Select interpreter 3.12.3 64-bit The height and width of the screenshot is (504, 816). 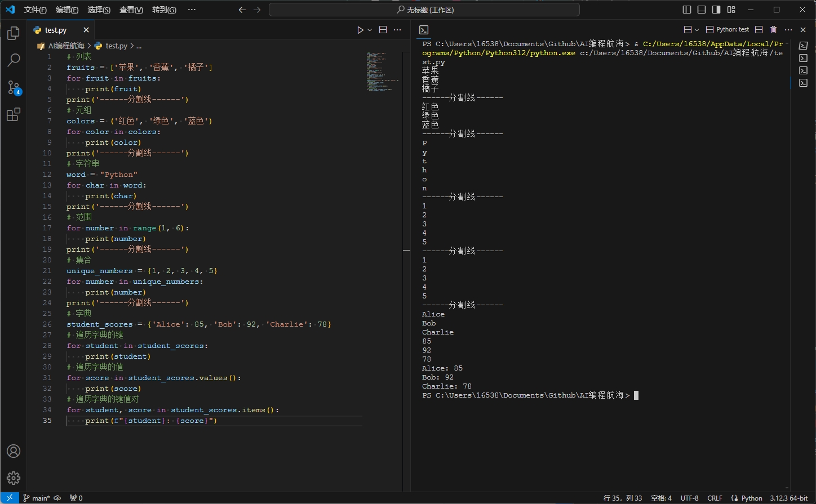coord(789,498)
